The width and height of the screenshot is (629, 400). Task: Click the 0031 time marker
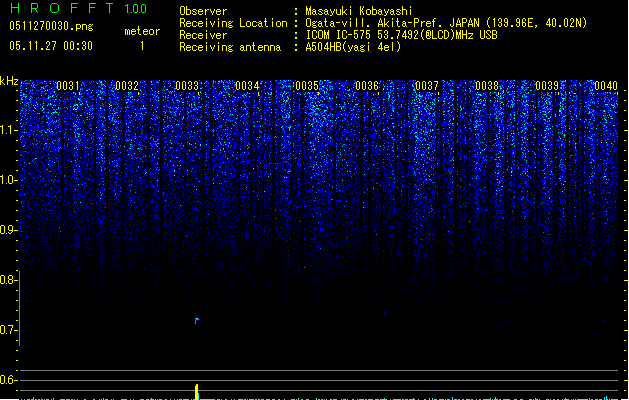click(x=68, y=85)
